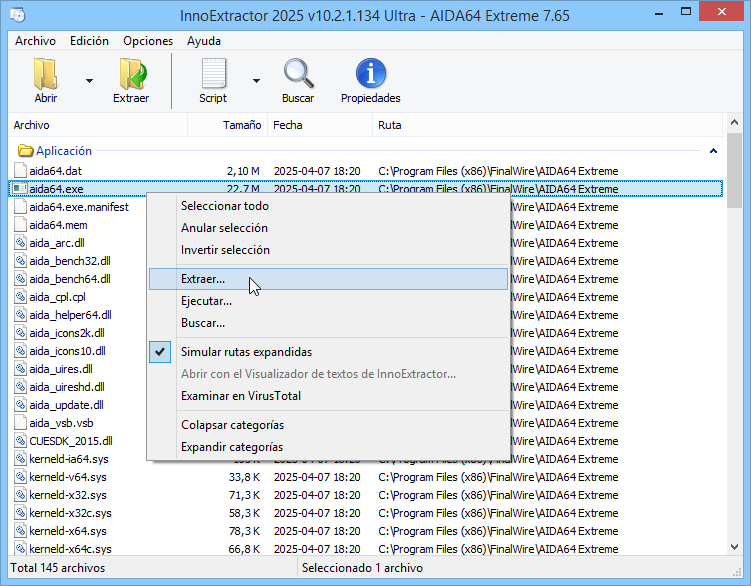Screen dimensions: 751x586
Task: Choose Examinar en VirusTotal
Action: pyautogui.click(x=328, y=396)
